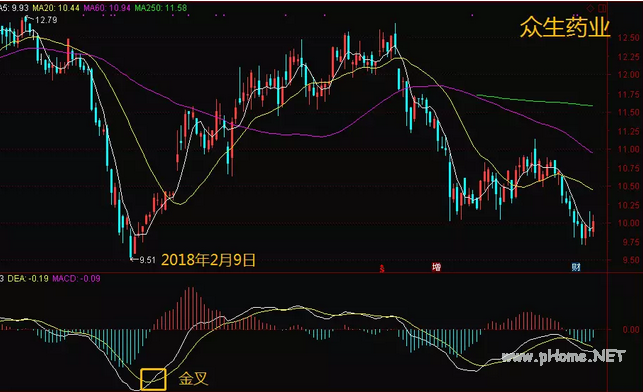643x392 pixels.
Task: Click the 11.50 price axis label
Action: tap(628, 112)
